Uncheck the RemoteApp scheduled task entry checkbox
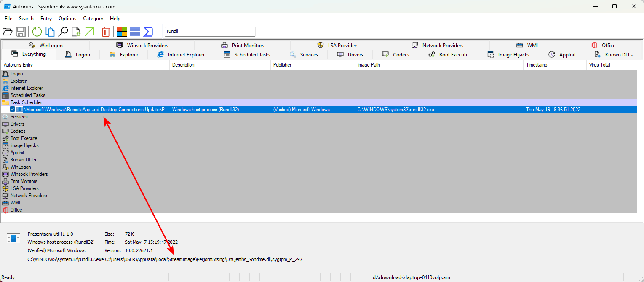The height and width of the screenshot is (282, 644). pos(13,110)
